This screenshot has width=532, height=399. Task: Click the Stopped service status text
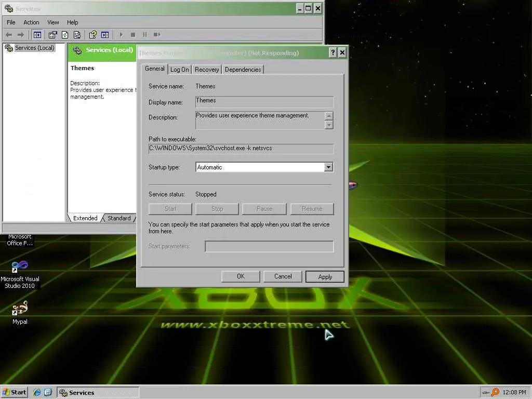tap(206, 194)
